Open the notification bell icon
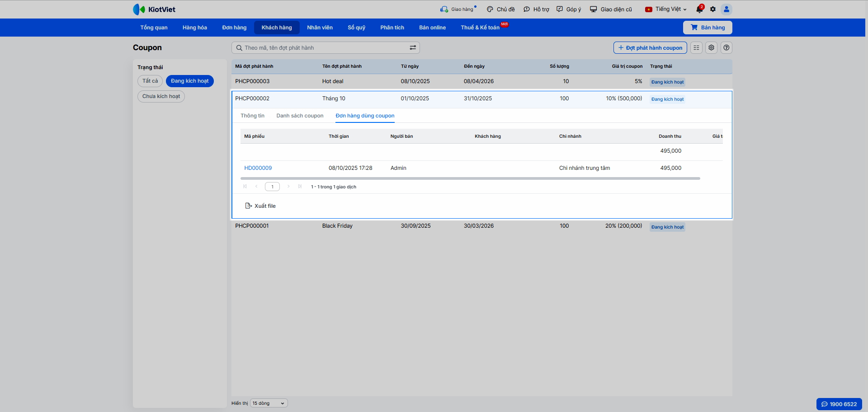 [699, 9]
